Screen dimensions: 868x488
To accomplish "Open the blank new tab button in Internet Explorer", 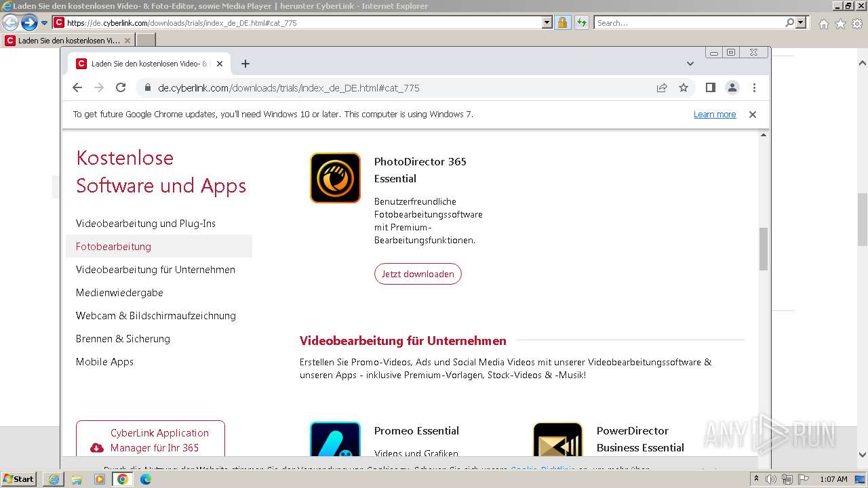I will 146,41.
